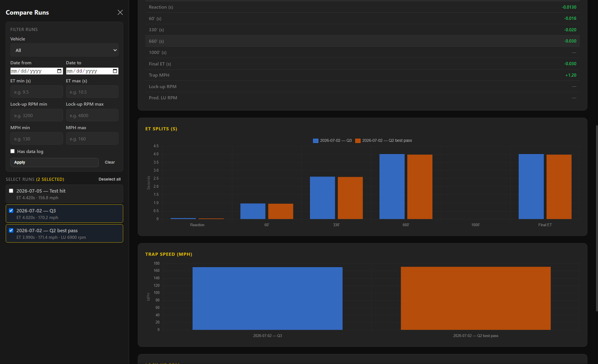This screenshot has width=598, height=364.
Task: Click Deselect all runs
Action: pyautogui.click(x=109, y=179)
